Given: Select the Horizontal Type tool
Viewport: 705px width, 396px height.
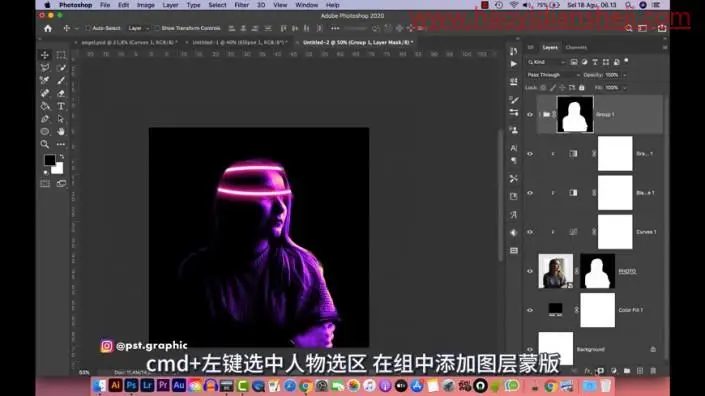Looking at the screenshot, I should click(x=61, y=106).
